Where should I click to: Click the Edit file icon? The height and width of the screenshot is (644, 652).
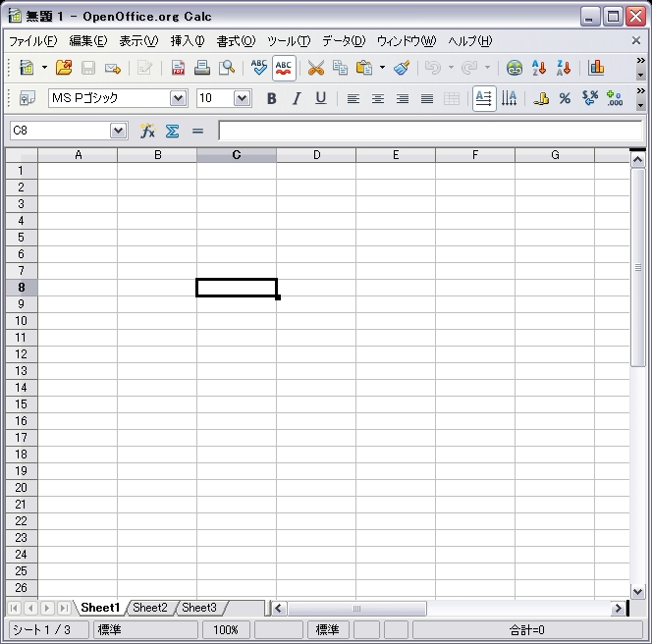click(x=144, y=68)
